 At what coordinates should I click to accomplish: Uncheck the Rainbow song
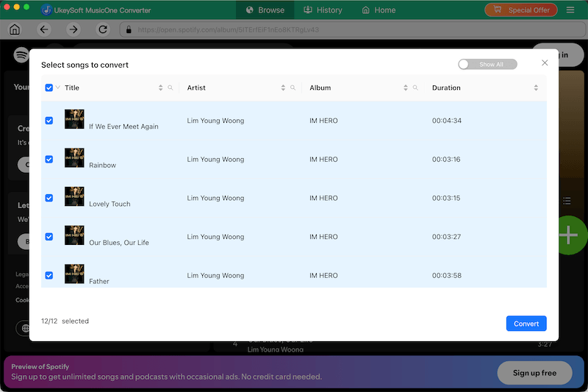pyautogui.click(x=49, y=160)
